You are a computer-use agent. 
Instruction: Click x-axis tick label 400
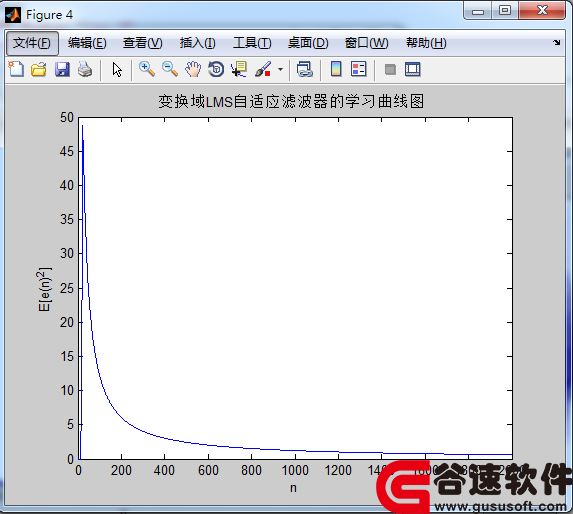coord(164,470)
